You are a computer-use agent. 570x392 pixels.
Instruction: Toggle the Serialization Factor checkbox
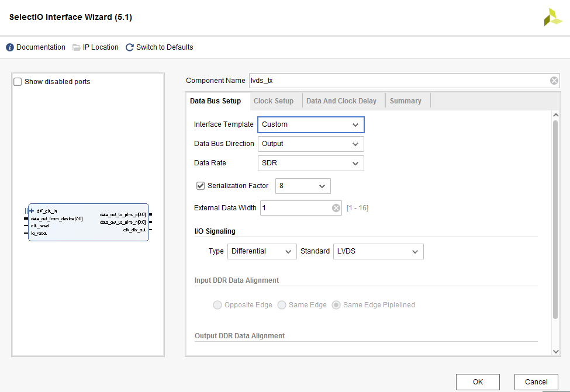coord(201,186)
